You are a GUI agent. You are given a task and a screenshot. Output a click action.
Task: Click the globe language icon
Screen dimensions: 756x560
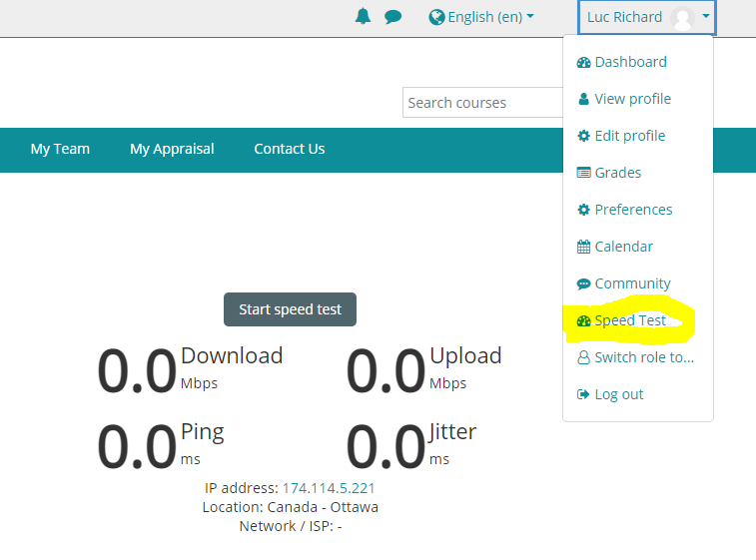pos(436,17)
